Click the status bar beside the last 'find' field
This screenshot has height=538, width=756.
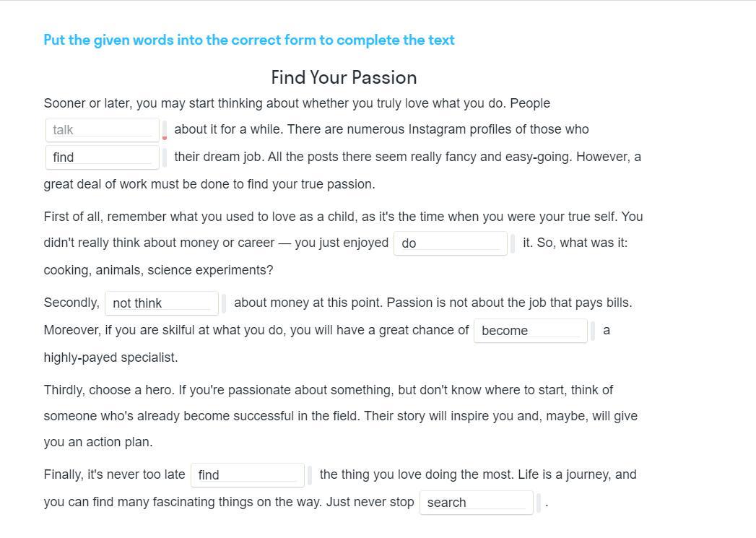coord(310,476)
